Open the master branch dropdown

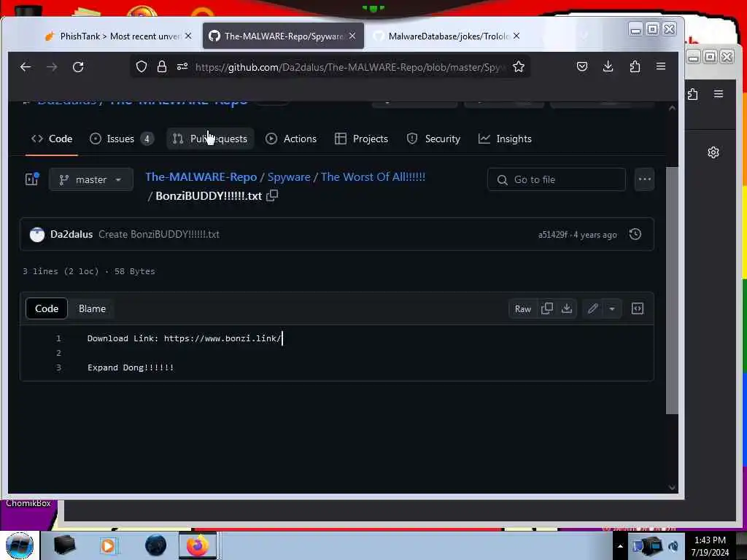(x=91, y=179)
